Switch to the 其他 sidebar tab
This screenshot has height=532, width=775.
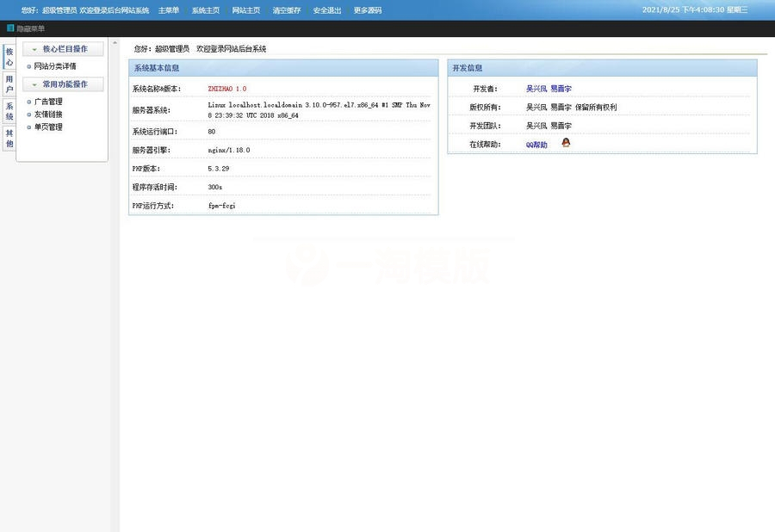click(x=9, y=136)
